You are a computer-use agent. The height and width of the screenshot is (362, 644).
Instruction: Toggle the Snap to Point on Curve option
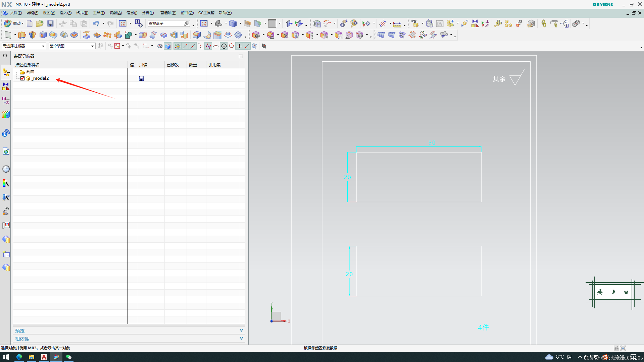(247, 46)
